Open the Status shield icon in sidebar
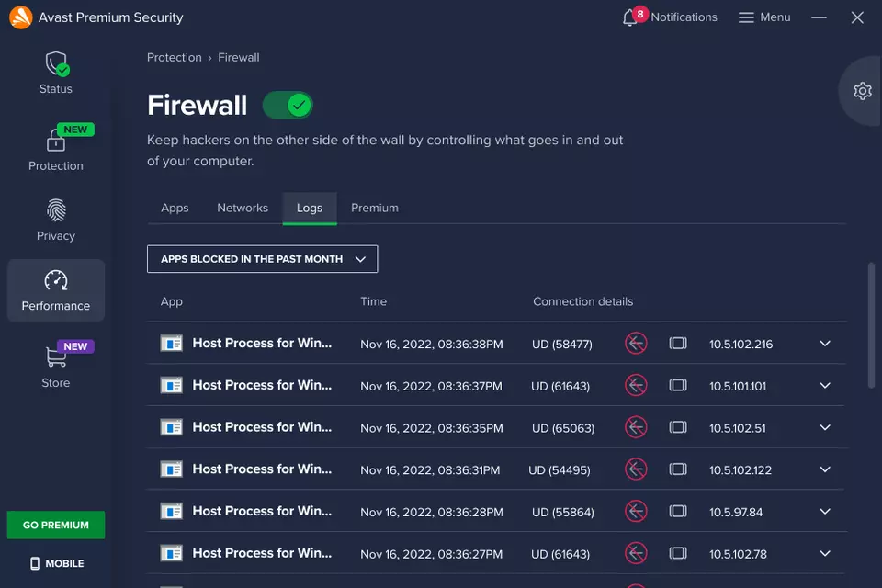The height and width of the screenshot is (588, 882). [x=57, y=63]
